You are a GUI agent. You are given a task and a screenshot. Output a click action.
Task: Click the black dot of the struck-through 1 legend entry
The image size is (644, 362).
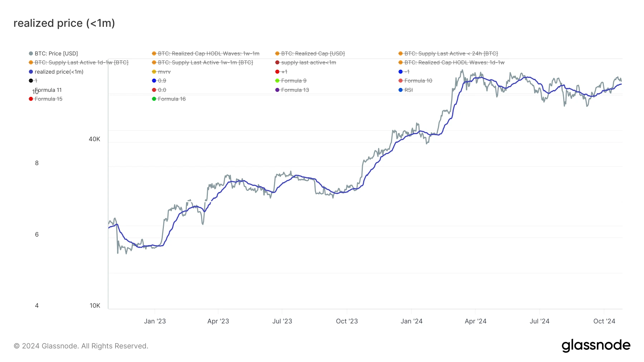coord(31,81)
